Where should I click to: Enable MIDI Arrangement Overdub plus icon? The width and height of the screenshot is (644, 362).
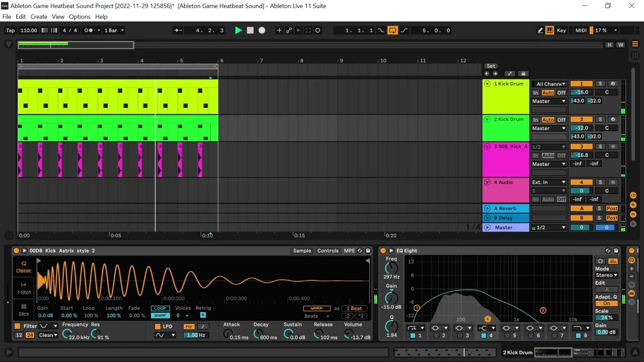[279, 30]
